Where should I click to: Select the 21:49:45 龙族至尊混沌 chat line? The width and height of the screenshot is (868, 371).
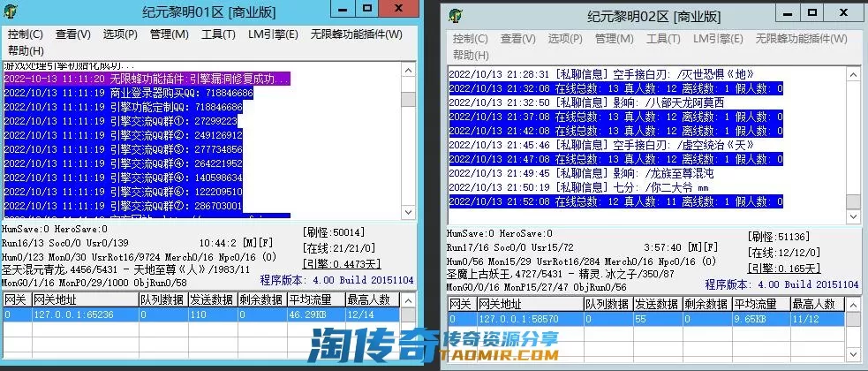[x=581, y=173]
